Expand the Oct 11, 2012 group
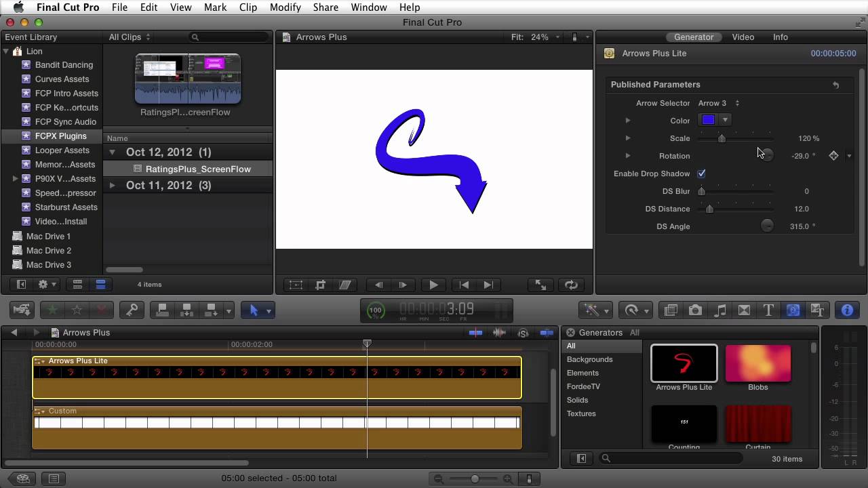The image size is (868, 488). pyautogui.click(x=113, y=185)
